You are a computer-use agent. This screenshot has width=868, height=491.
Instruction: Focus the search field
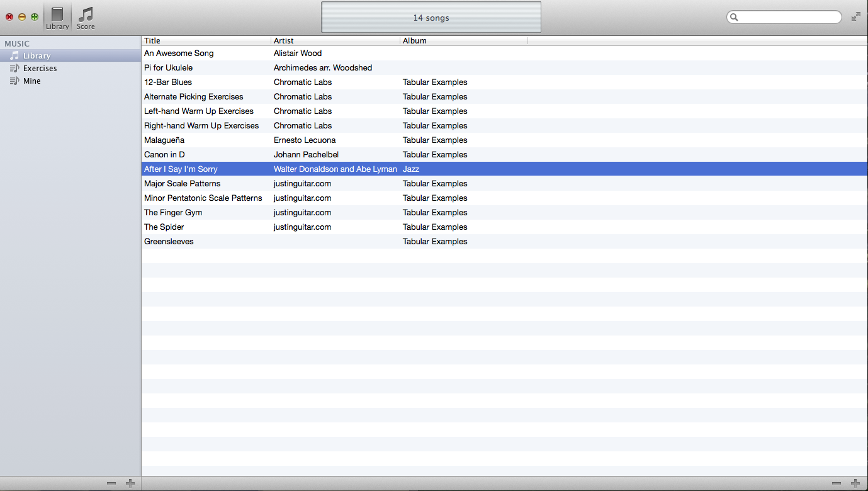784,18
